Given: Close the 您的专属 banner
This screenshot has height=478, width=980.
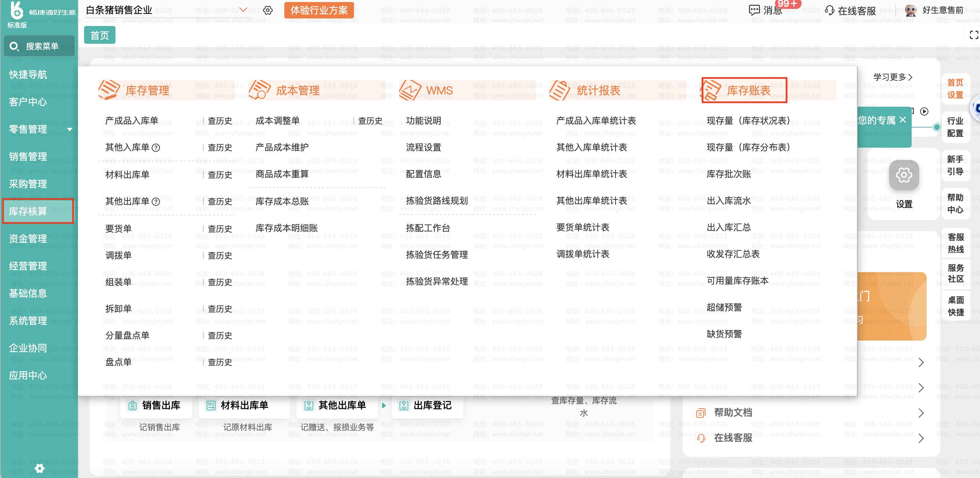Looking at the screenshot, I should click(x=903, y=120).
